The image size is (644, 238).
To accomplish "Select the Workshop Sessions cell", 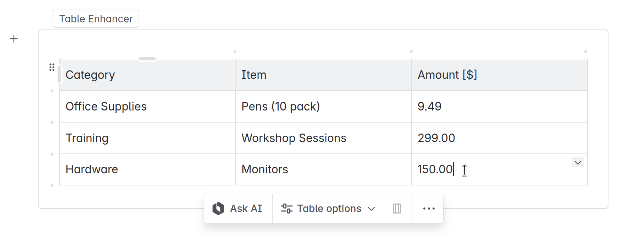I will point(323,138).
